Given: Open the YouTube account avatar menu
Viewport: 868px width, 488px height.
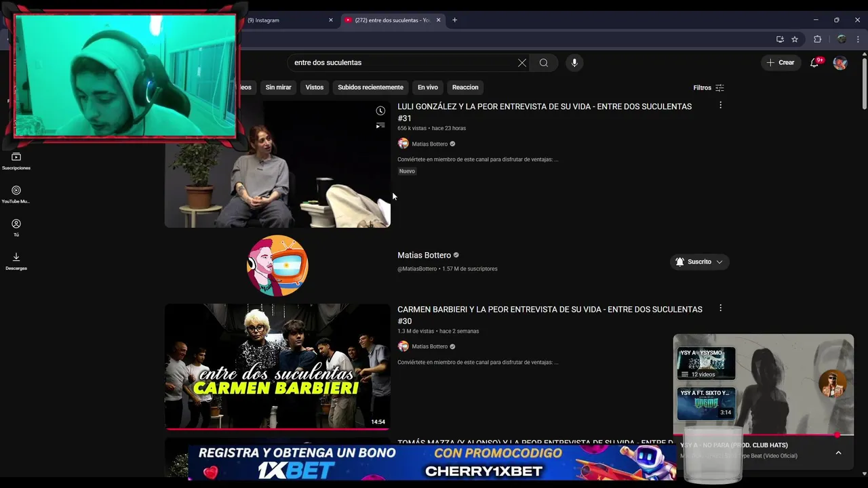Looking at the screenshot, I should [x=840, y=62].
